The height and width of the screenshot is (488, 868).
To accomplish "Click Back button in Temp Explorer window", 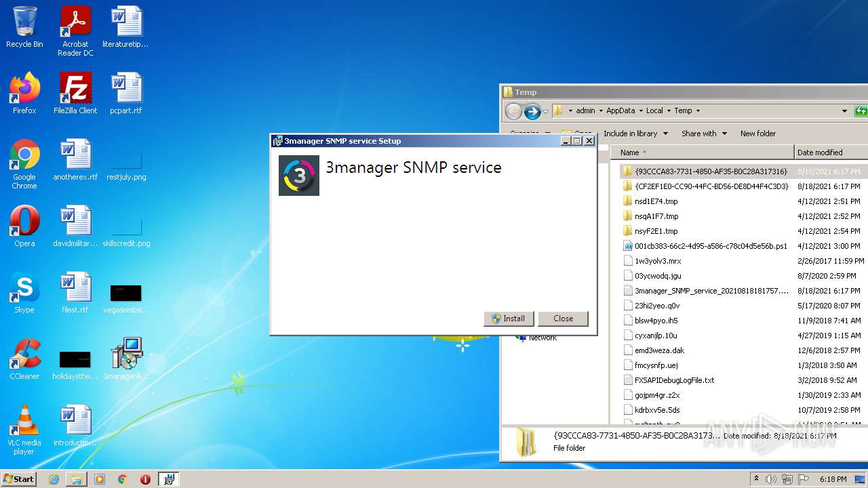I will pyautogui.click(x=514, y=111).
